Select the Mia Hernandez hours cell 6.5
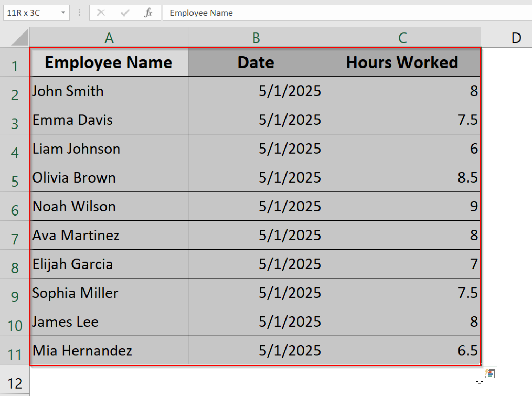 (x=402, y=351)
